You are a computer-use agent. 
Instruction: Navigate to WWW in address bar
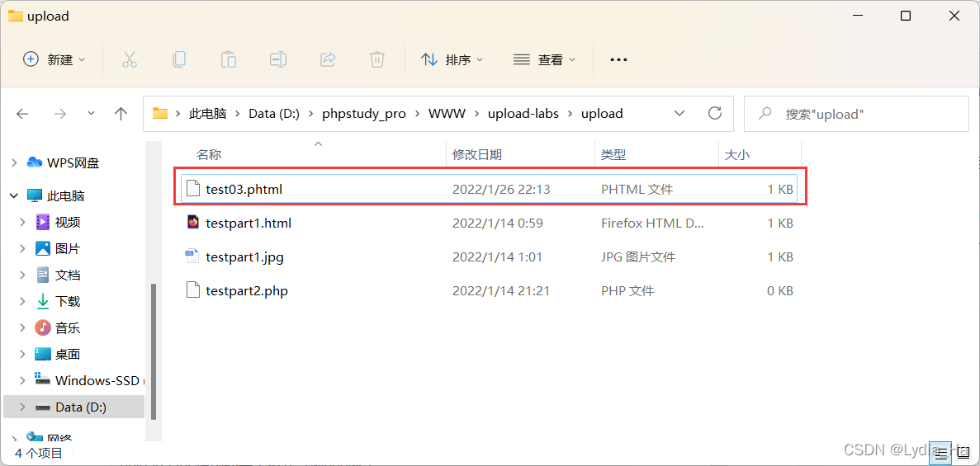[x=447, y=114]
